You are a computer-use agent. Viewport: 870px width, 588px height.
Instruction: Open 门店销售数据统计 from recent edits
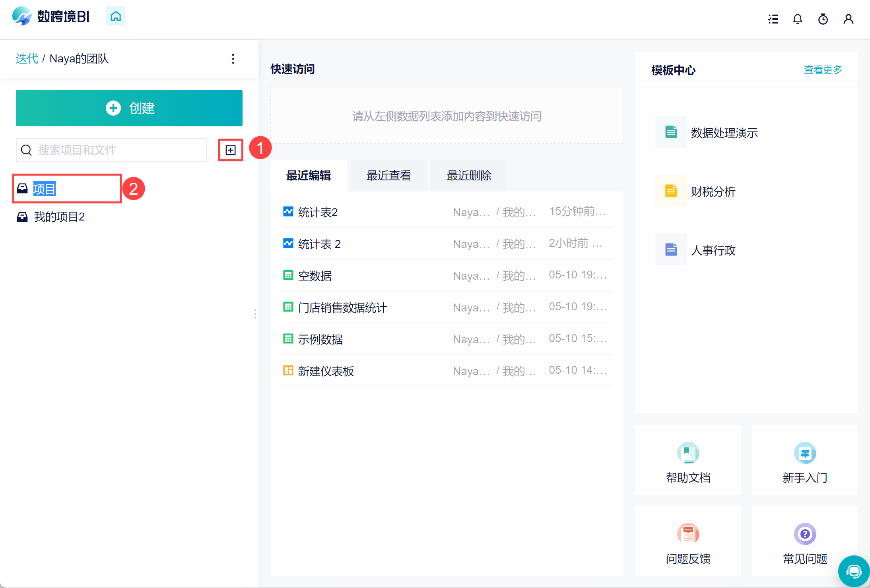coord(342,308)
